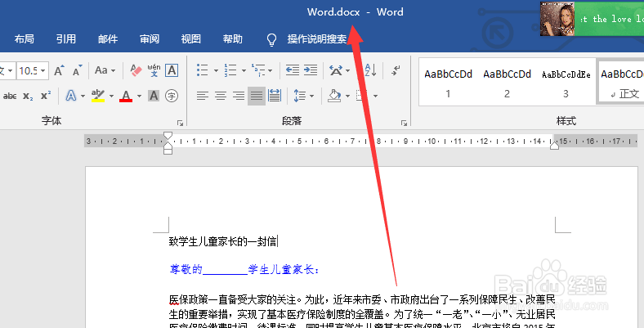Toggle show/hide paragraph marks
Viewport: 644px width, 328px height.
coord(396,70)
